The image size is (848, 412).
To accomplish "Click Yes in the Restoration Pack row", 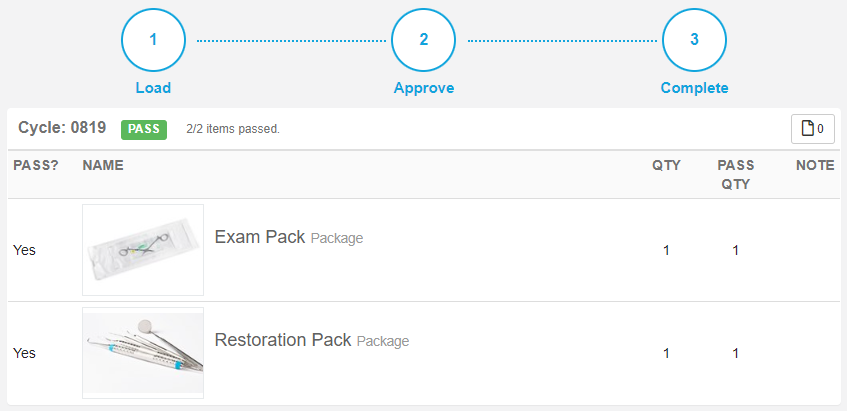I will click(x=24, y=353).
